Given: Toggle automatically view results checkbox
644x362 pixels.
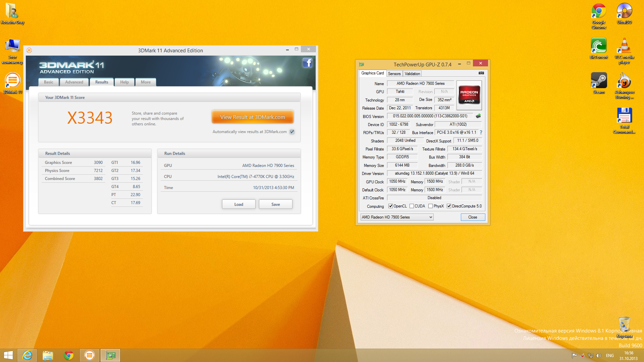Looking at the screenshot, I should (x=292, y=132).
